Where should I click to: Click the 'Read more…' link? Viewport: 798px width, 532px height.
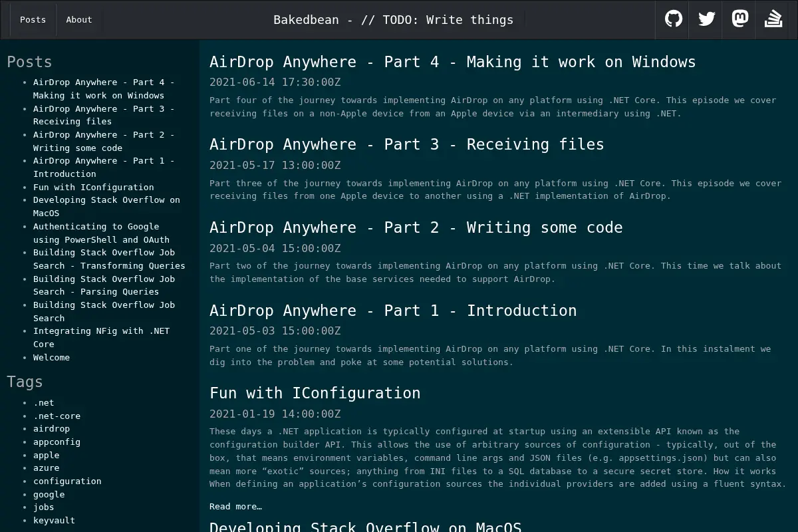click(x=235, y=506)
